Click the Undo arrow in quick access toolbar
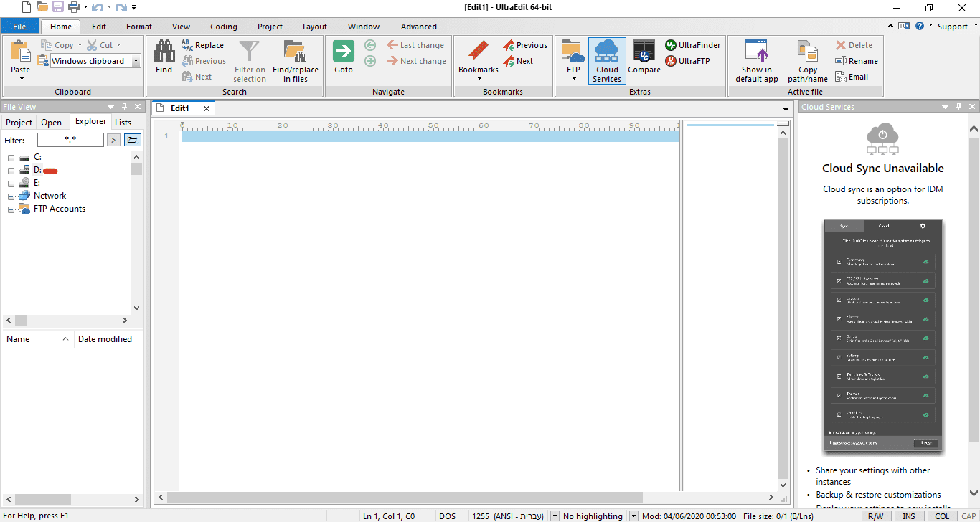 [x=99, y=7]
